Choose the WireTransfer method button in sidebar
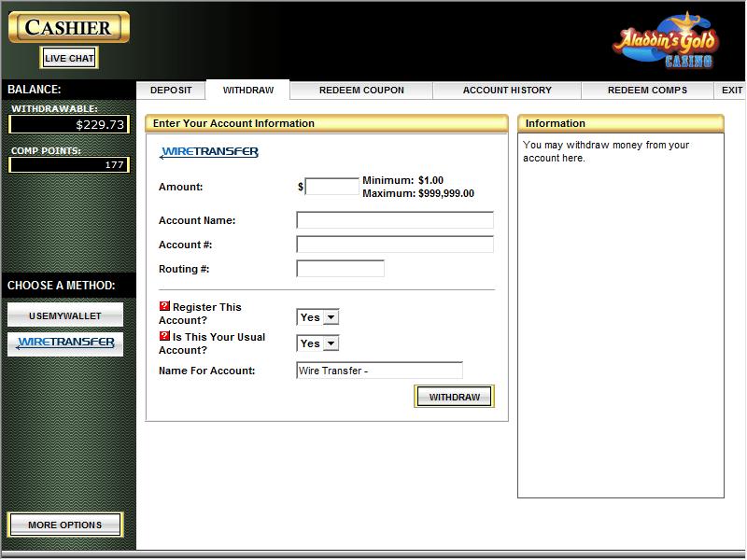The image size is (747, 560). (65, 343)
